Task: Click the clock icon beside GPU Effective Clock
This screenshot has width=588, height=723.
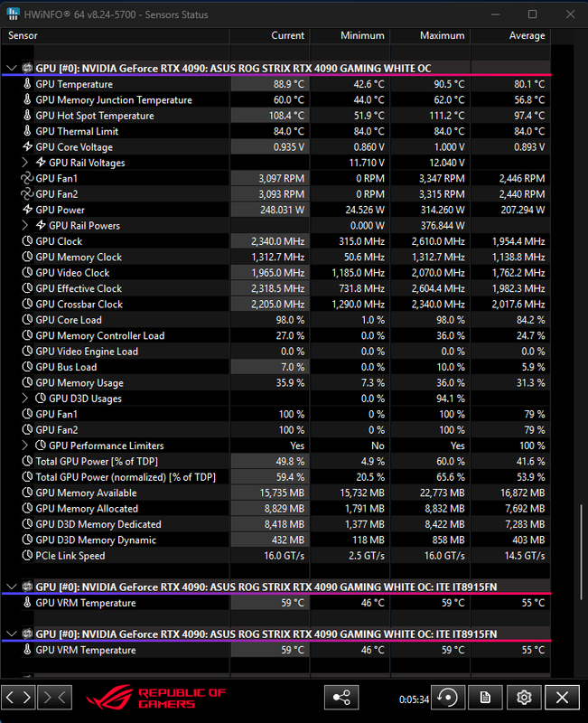Action: tap(27, 288)
